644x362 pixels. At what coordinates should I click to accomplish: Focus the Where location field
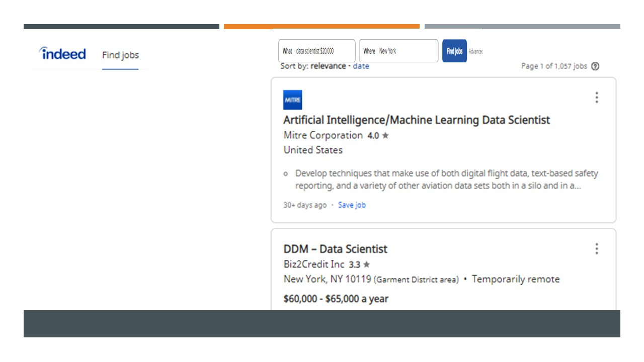[x=398, y=51]
